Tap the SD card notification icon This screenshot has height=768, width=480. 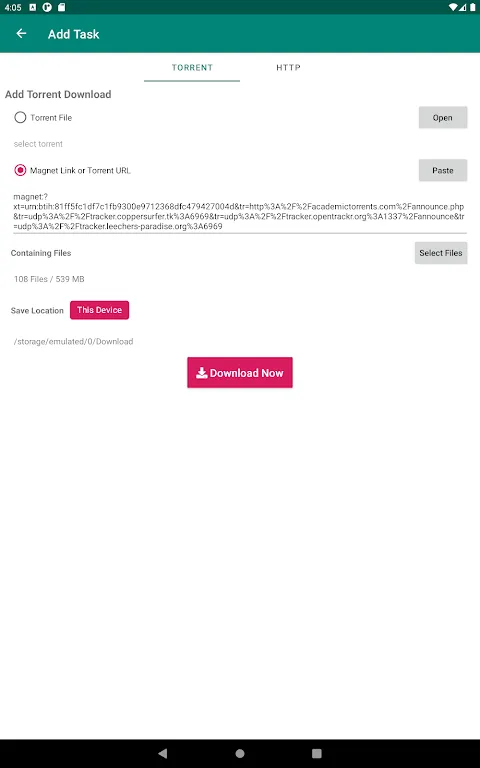coord(61,7)
